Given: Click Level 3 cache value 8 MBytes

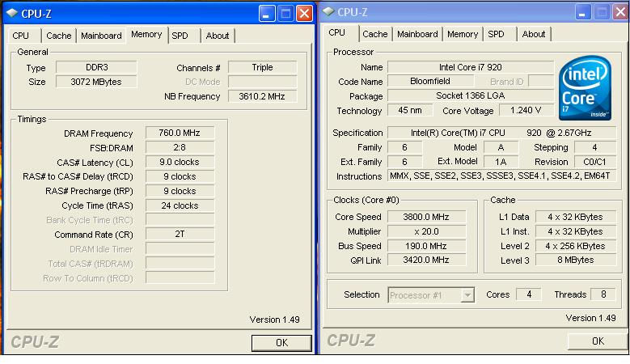Looking at the screenshot, I should (x=575, y=260).
